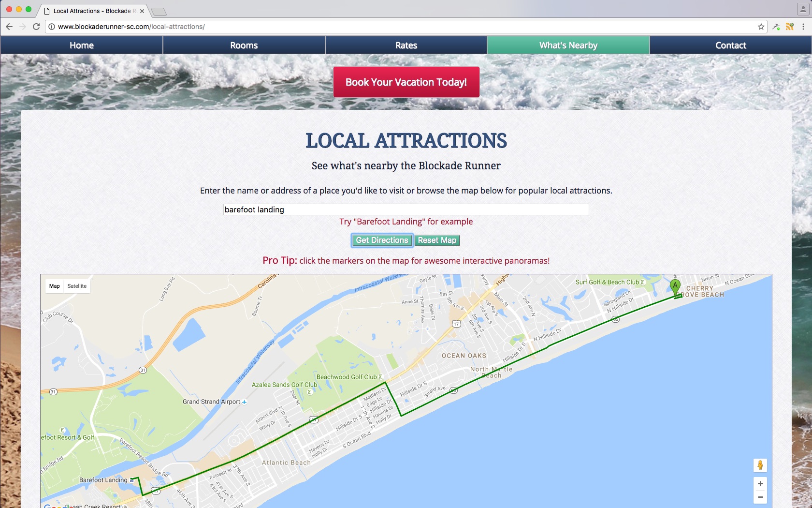Open the Rates navigation tab
The width and height of the screenshot is (812, 508).
(406, 45)
